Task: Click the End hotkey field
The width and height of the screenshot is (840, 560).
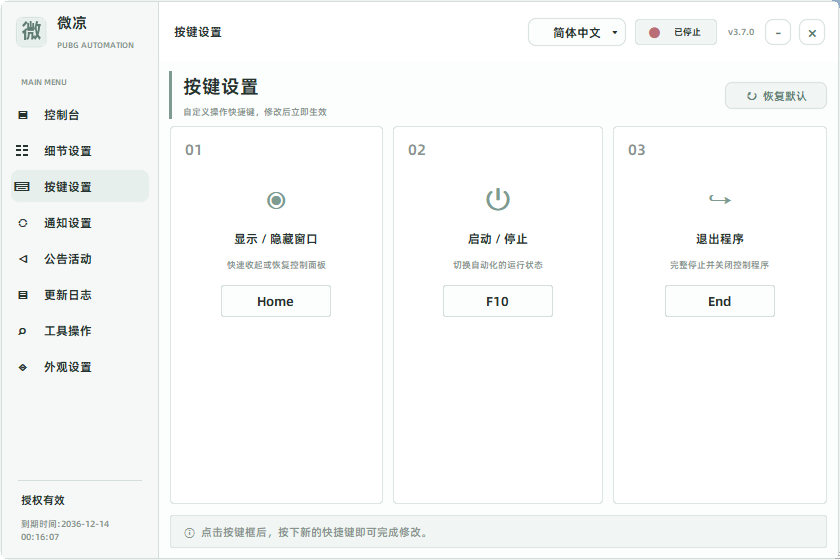Action: [x=719, y=301]
